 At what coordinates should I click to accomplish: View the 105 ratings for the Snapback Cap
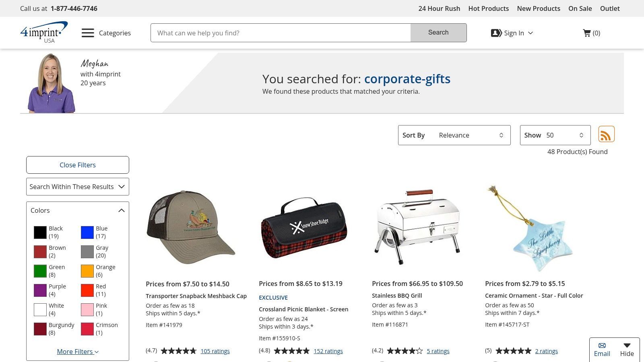click(215, 351)
